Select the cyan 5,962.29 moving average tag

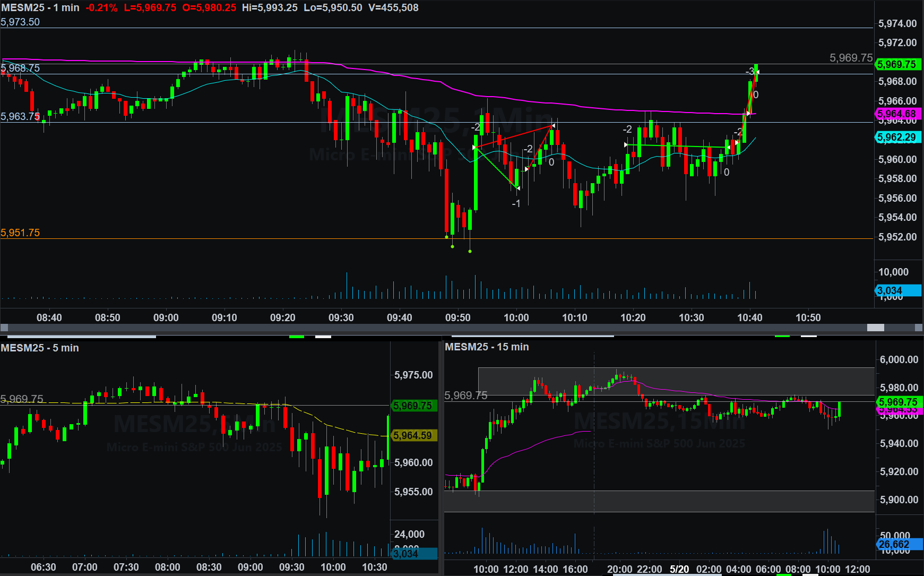(897, 137)
